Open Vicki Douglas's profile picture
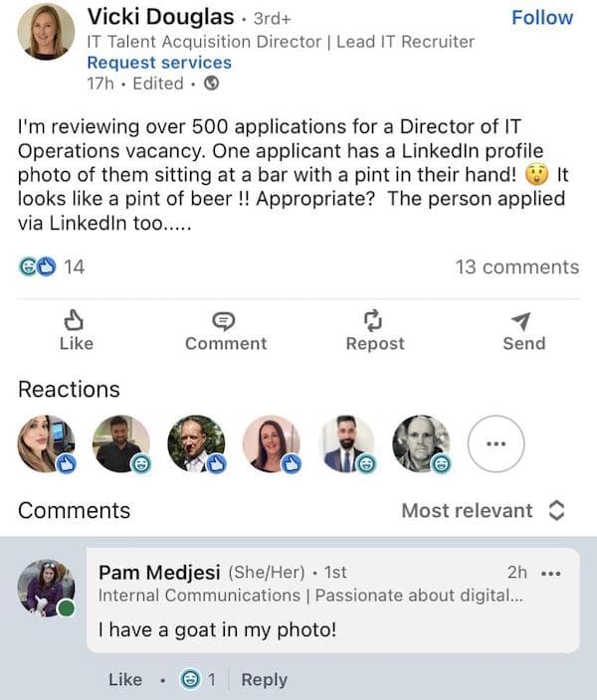Image resolution: width=597 pixels, height=700 pixels. (x=46, y=33)
